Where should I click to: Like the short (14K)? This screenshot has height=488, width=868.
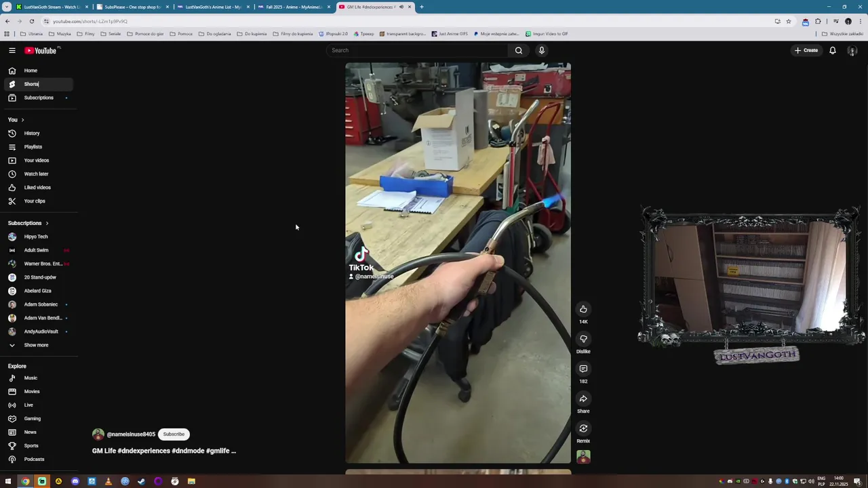coord(583,309)
